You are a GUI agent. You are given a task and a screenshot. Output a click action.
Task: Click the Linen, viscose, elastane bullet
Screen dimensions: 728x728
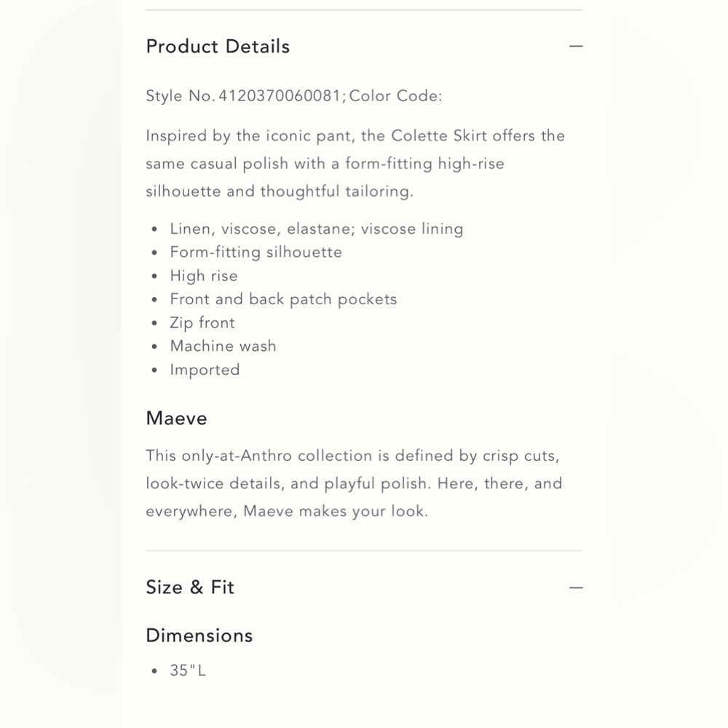tap(317, 229)
